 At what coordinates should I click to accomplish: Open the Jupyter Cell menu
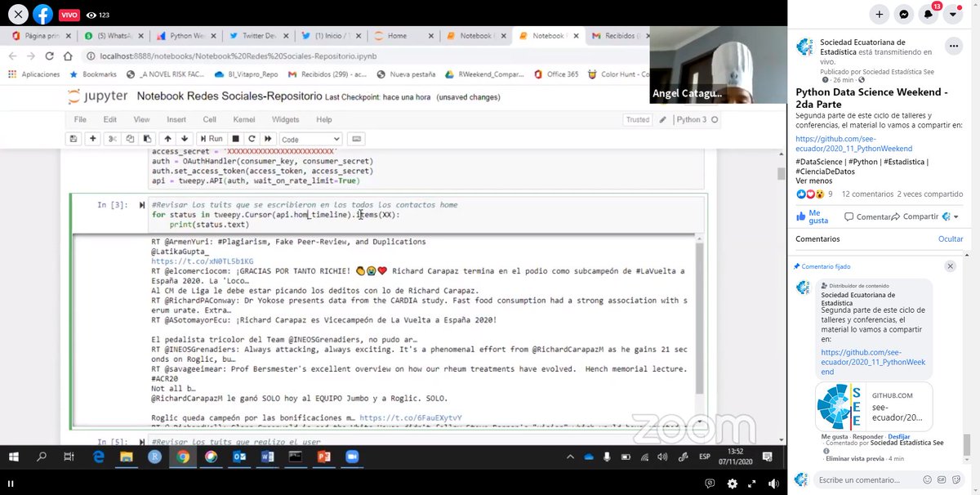tap(209, 119)
